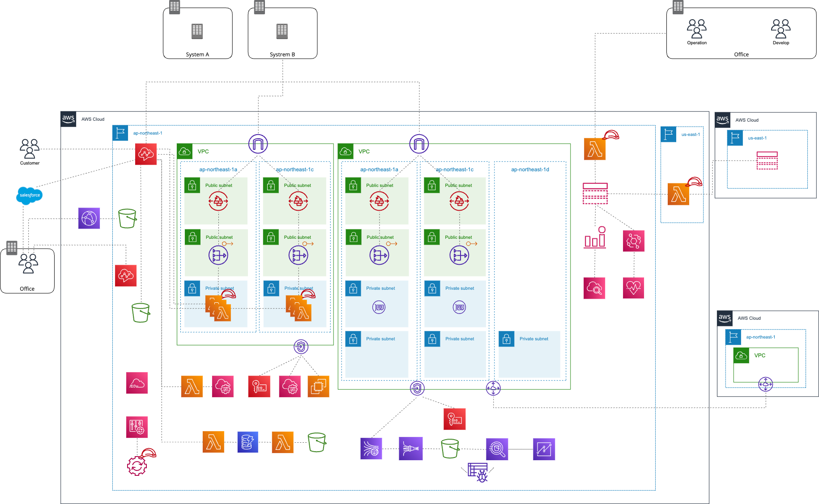Select the Develop users icon
Screen dimensions: 819x504
pos(781,29)
